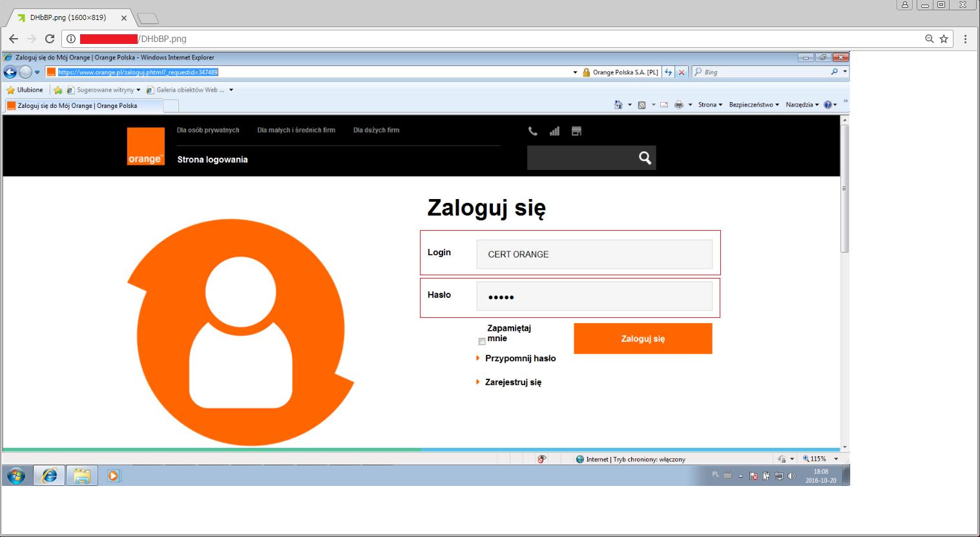Click the volume speaker tray icon
The width and height of the screenshot is (980, 537).
point(792,476)
